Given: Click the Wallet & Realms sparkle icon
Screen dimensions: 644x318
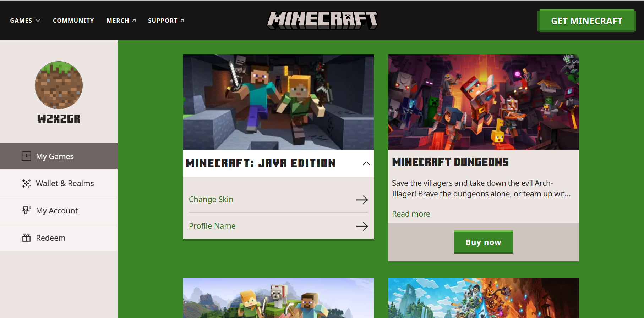Looking at the screenshot, I should click(26, 183).
